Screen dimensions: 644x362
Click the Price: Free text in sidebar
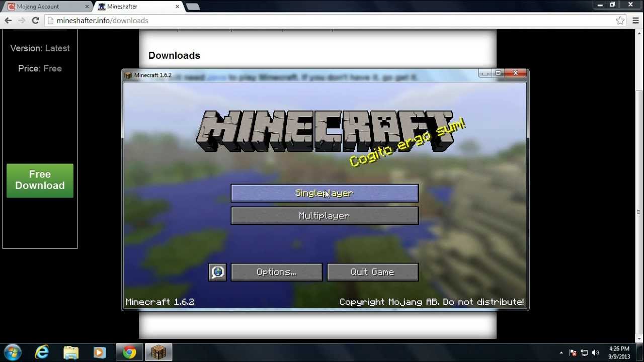tap(40, 68)
